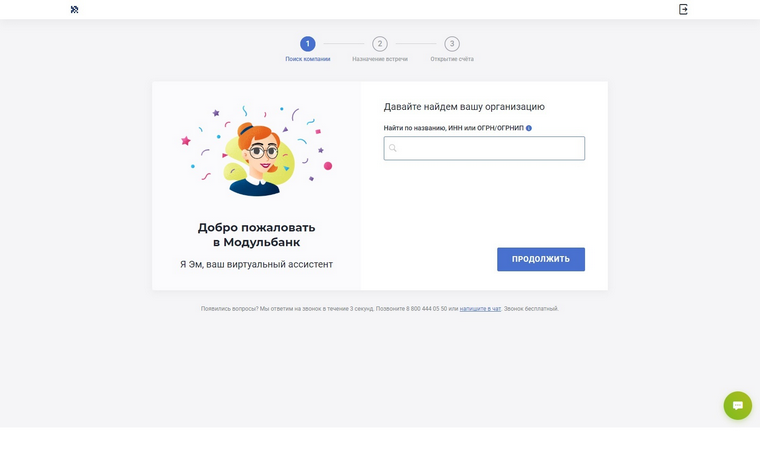Focus the organization search input field
Viewport: 760px width, 460px height.
click(x=484, y=148)
